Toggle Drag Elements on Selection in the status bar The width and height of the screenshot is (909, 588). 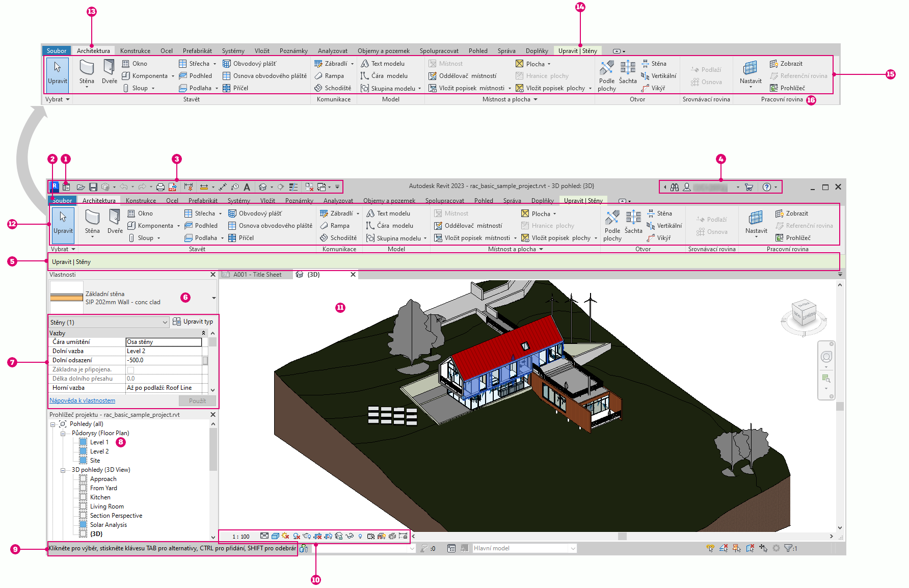point(763,548)
